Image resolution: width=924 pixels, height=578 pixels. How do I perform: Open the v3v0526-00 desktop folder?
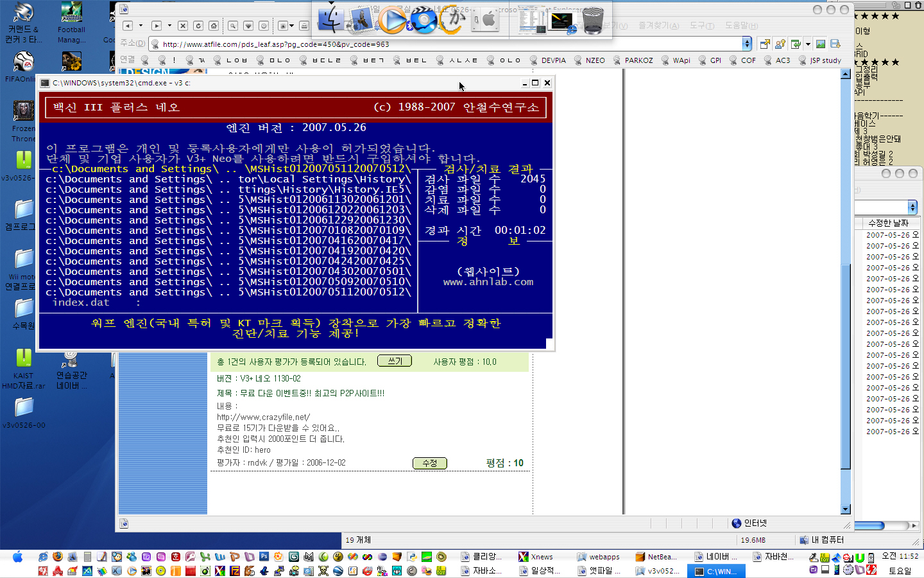pos(24,412)
